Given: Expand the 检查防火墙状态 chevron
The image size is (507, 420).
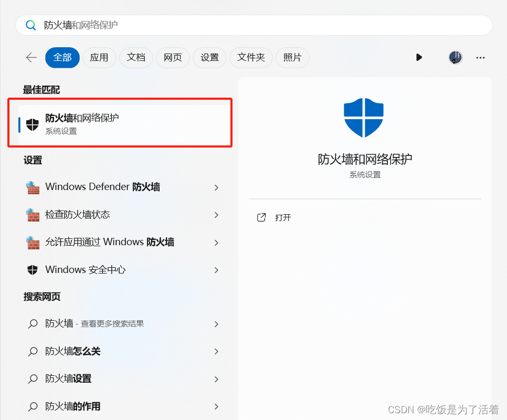Looking at the screenshot, I should tap(216, 215).
